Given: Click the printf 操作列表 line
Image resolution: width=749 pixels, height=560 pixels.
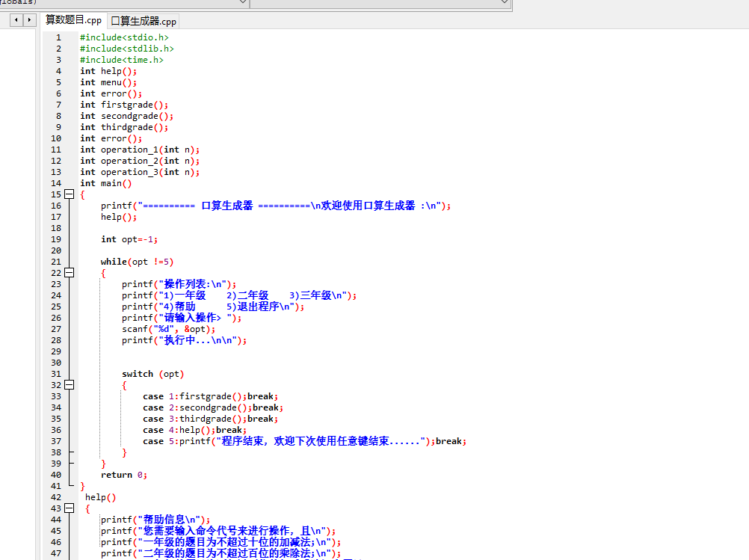Looking at the screenshot, I should 179,284.
